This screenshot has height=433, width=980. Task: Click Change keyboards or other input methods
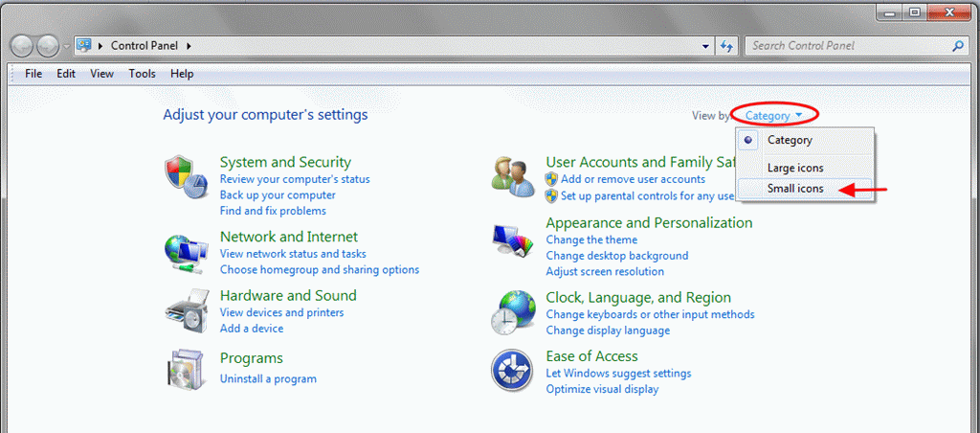point(650,314)
